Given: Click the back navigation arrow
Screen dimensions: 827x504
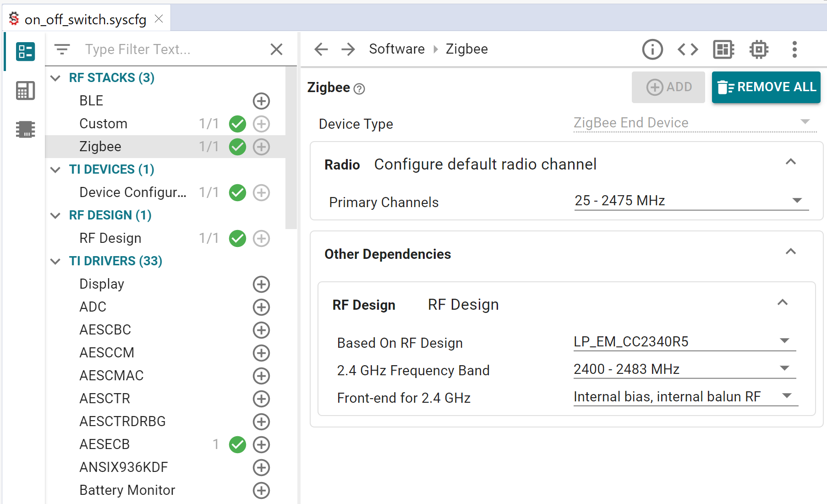Looking at the screenshot, I should tap(321, 49).
